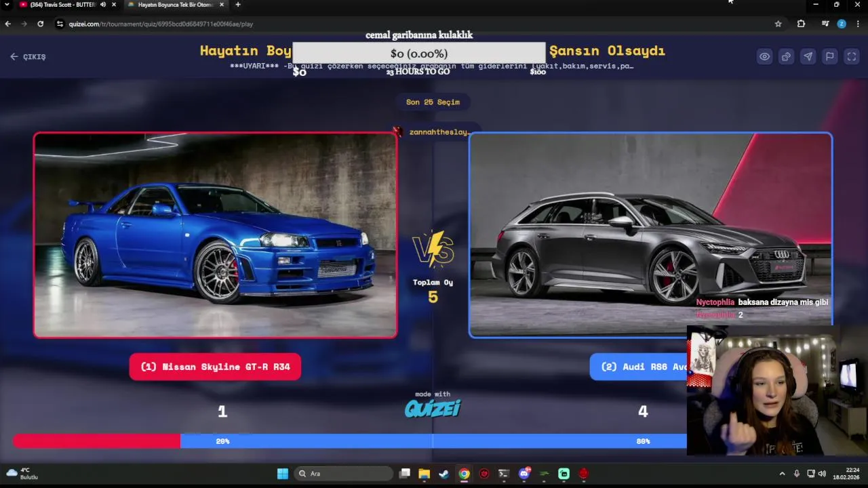The width and height of the screenshot is (868, 488).
Task: Open the tab search dropdown arrow
Action: [7, 5]
